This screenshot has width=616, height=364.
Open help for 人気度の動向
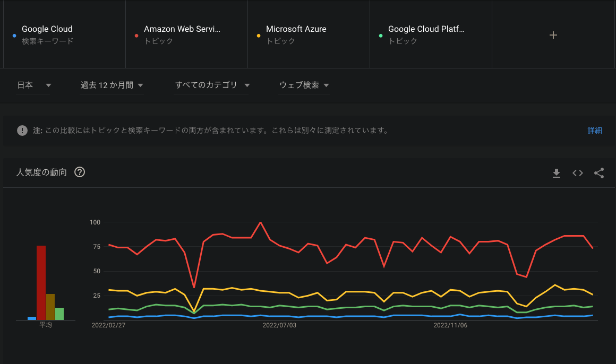click(80, 172)
